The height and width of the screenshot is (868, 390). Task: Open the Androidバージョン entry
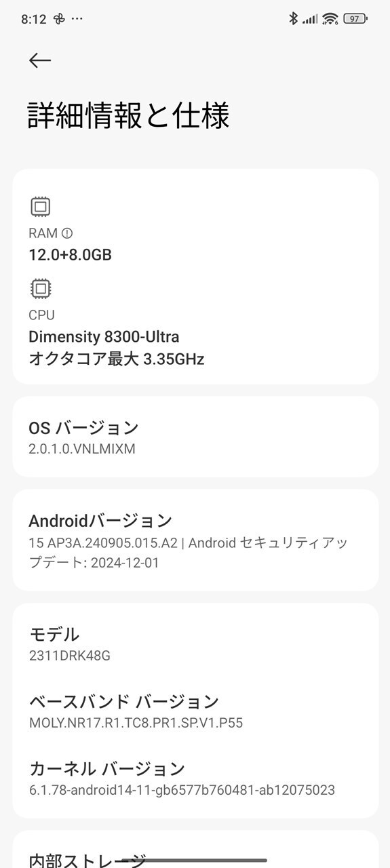pyautogui.click(x=195, y=540)
